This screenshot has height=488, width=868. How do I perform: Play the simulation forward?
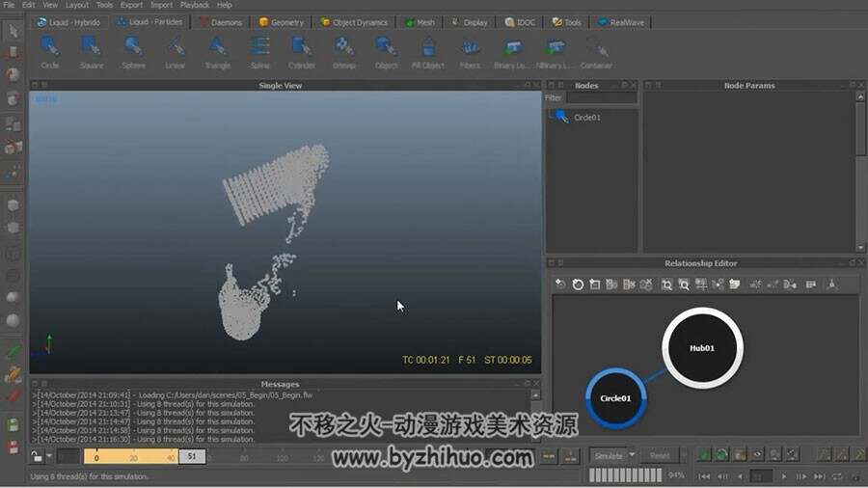[784, 476]
